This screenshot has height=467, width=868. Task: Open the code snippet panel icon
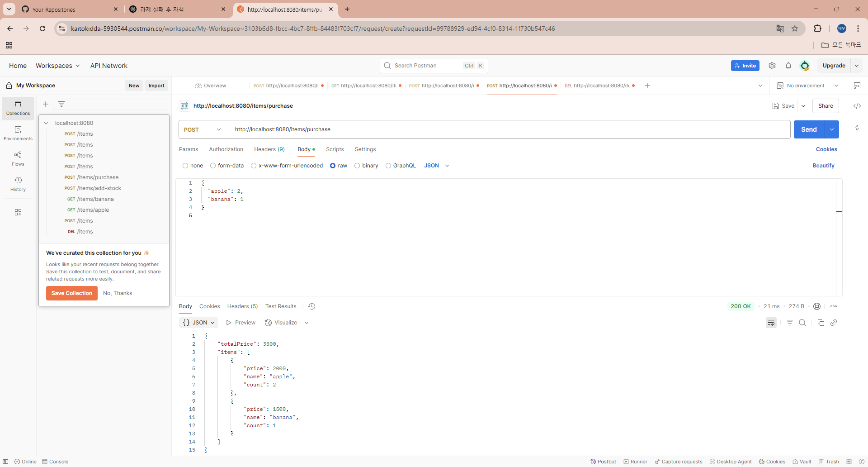[x=857, y=106]
